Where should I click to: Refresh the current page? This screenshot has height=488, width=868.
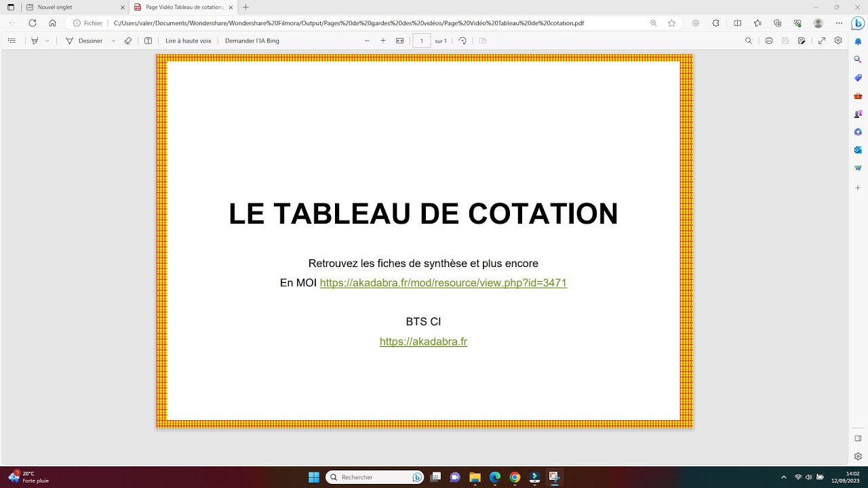(x=32, y=23)
